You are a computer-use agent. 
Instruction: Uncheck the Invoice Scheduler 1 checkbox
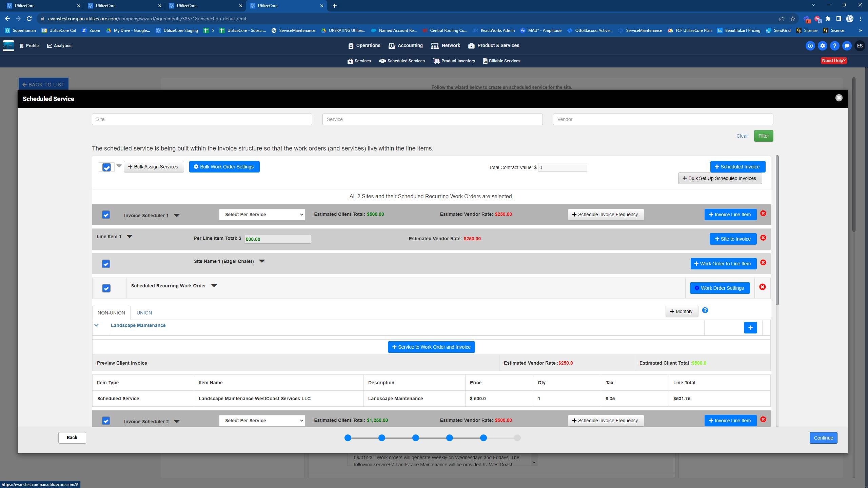(x=106, y=215)
